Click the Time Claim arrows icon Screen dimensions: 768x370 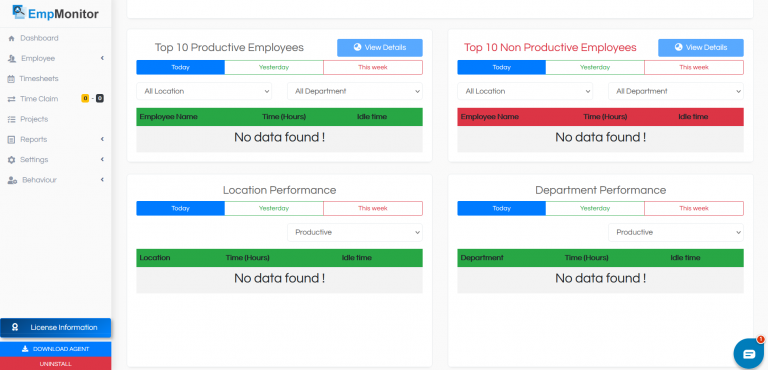[x=12, y=99]
